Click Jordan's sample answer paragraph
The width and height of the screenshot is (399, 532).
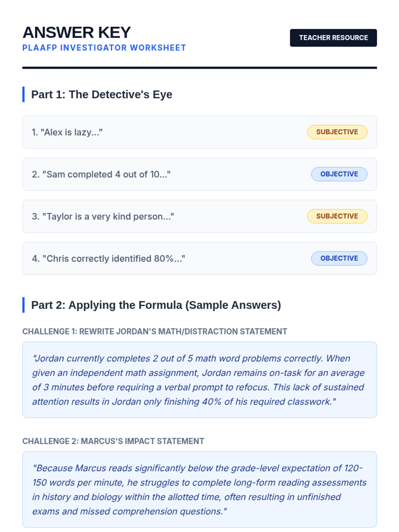pos(199,380)
